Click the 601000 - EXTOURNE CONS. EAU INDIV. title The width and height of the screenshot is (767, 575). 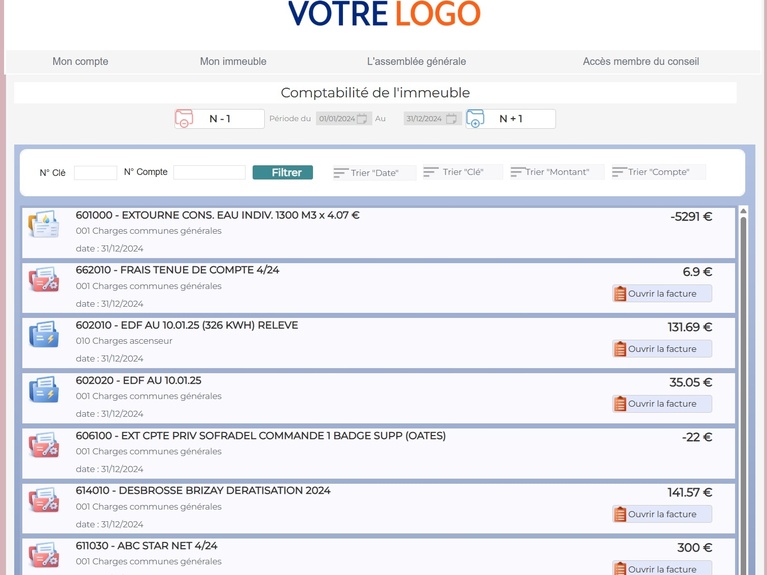(x=217, y=215)
